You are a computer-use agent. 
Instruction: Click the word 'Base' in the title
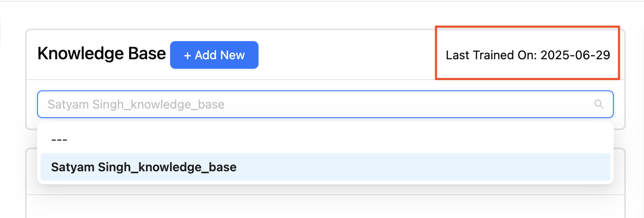pyautogui.click(x=148, y=54)
